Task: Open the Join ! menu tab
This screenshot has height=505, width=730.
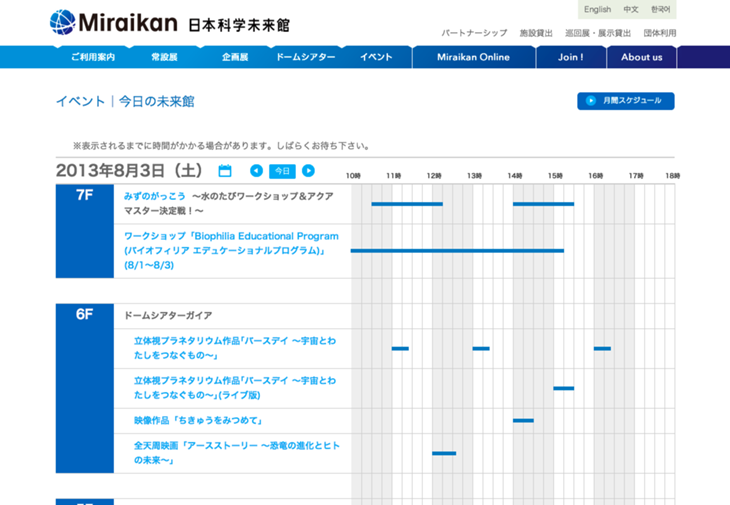Action: pyautogui.click(x=571, y=57)
